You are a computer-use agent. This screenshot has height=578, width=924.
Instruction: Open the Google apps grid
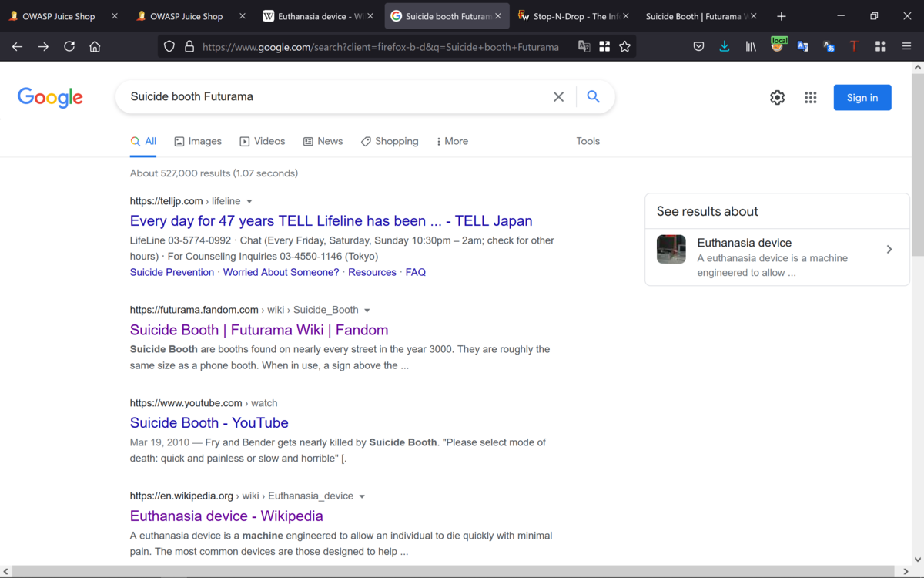click(811, 97)
